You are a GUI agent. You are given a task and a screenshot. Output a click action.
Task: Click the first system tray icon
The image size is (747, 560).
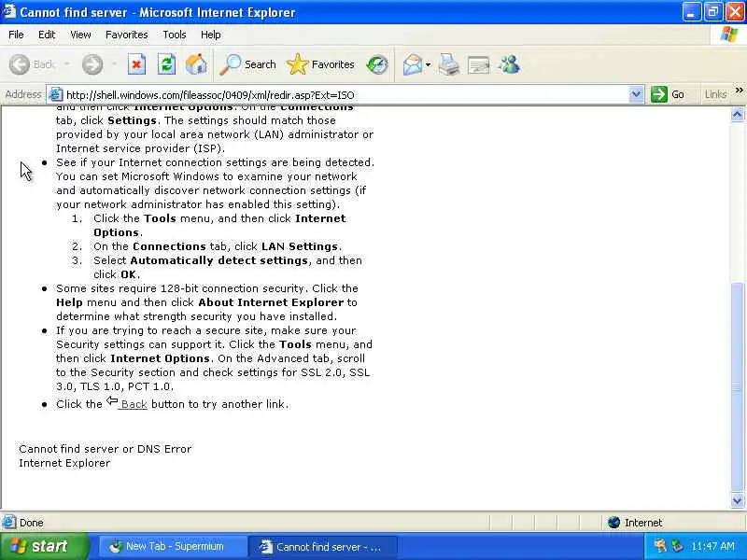(660, 546)
